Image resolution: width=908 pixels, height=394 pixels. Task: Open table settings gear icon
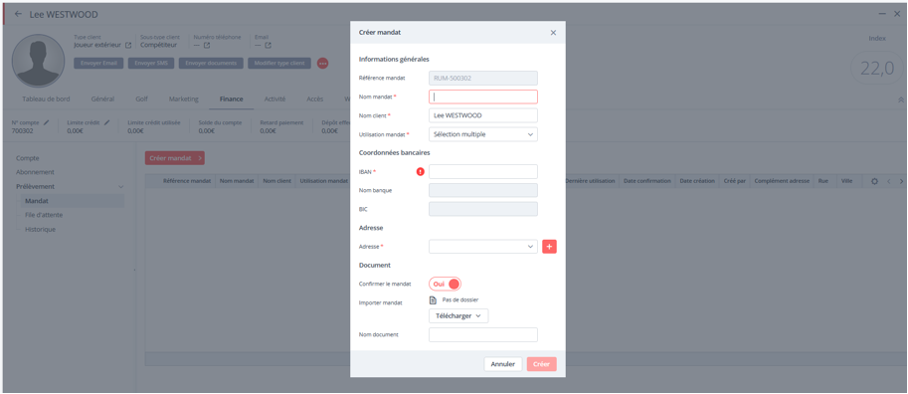point(874,181)
